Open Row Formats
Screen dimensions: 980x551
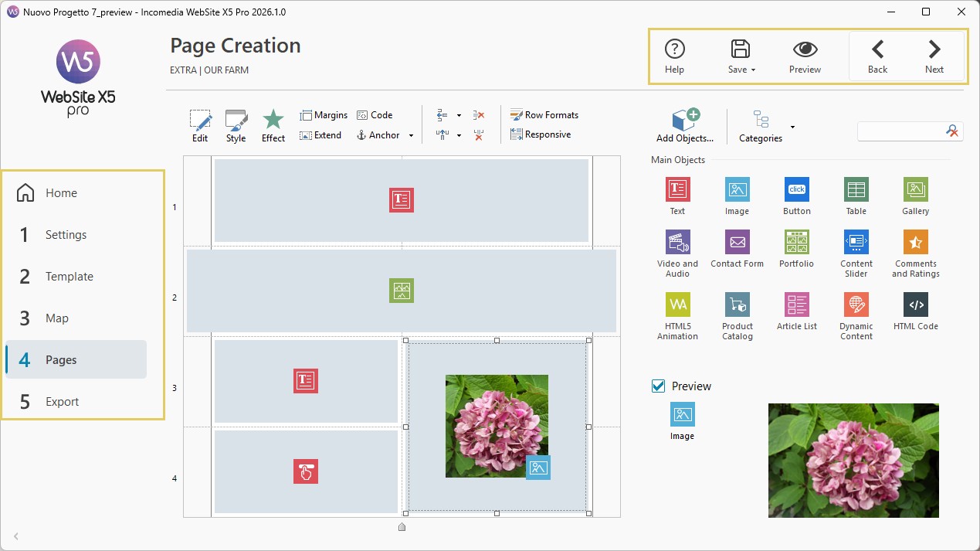click(x=544, y=115)
